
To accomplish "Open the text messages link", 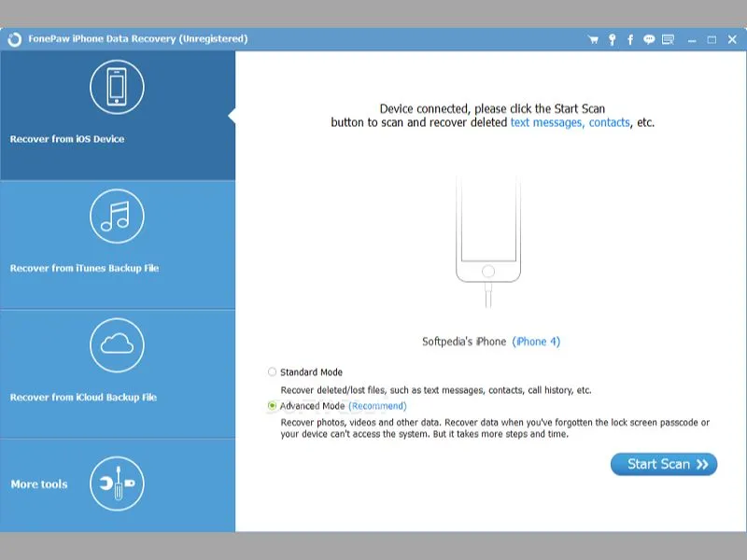I will click(547, 122).
